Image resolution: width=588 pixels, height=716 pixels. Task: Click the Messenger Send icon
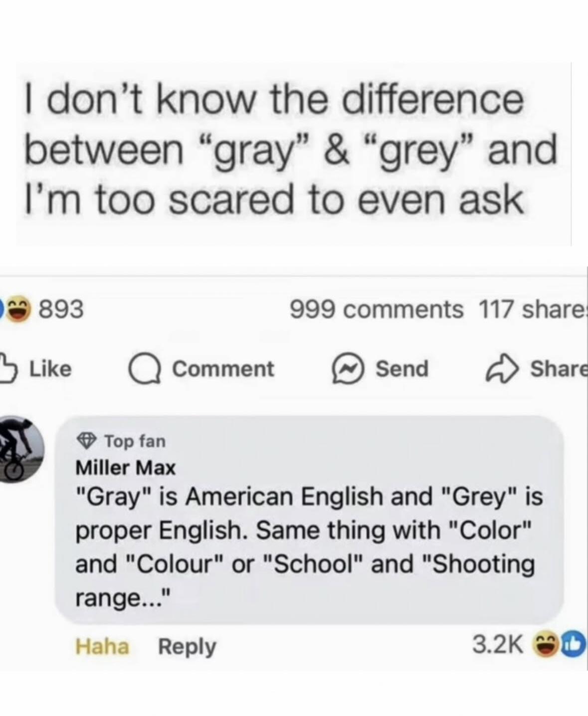[347, 369]
